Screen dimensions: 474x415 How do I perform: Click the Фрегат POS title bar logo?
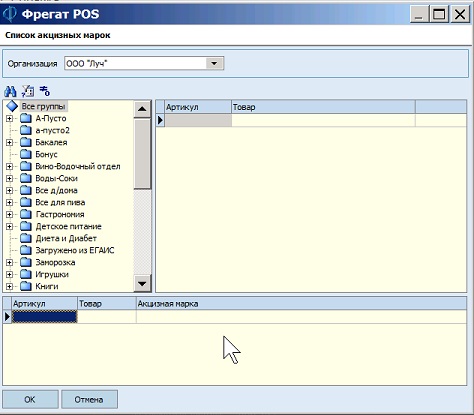9,14
